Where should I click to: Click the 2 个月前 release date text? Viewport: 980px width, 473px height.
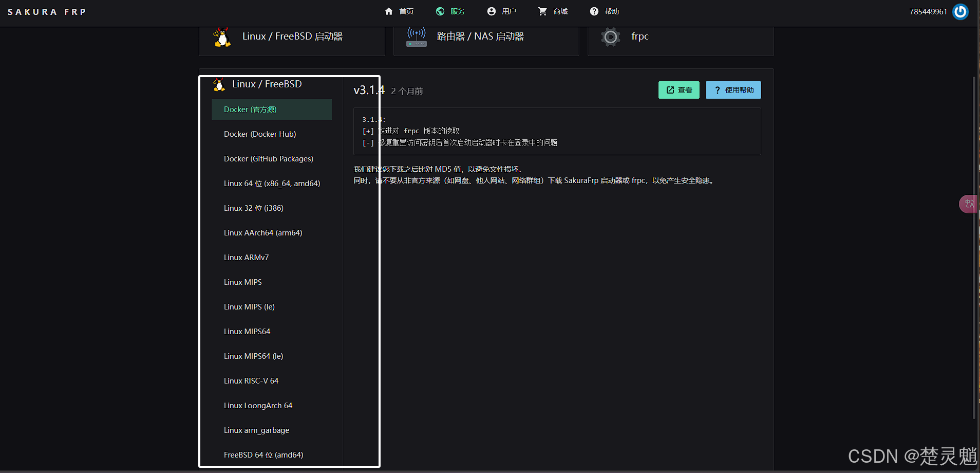click(407, 91)
